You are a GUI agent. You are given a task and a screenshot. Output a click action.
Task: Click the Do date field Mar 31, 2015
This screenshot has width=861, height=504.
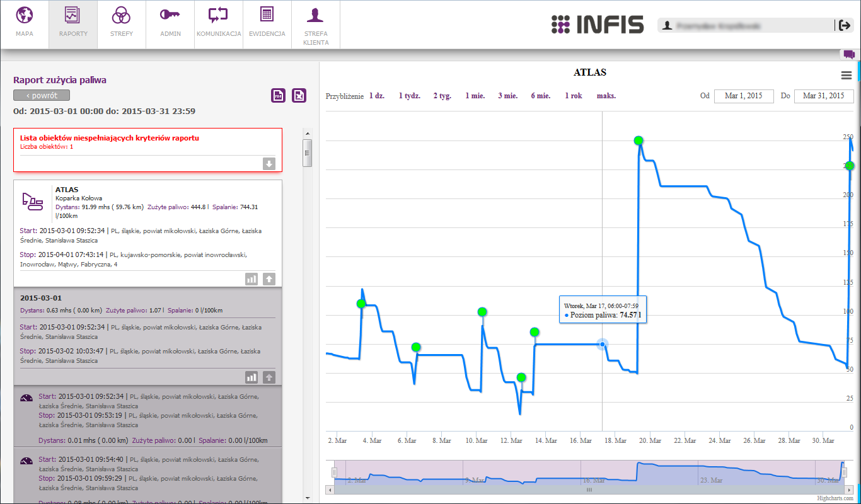(824, 96)
